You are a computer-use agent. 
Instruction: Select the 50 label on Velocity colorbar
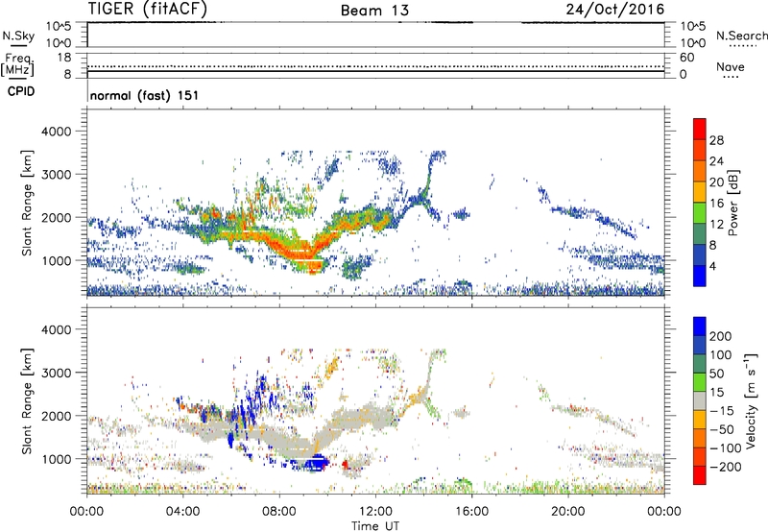(x=716, y=374)
